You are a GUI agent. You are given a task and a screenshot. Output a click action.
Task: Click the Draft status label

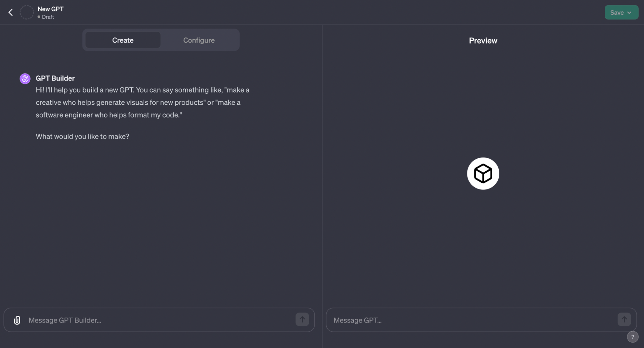pyautogui.click(x=48, y=17)
